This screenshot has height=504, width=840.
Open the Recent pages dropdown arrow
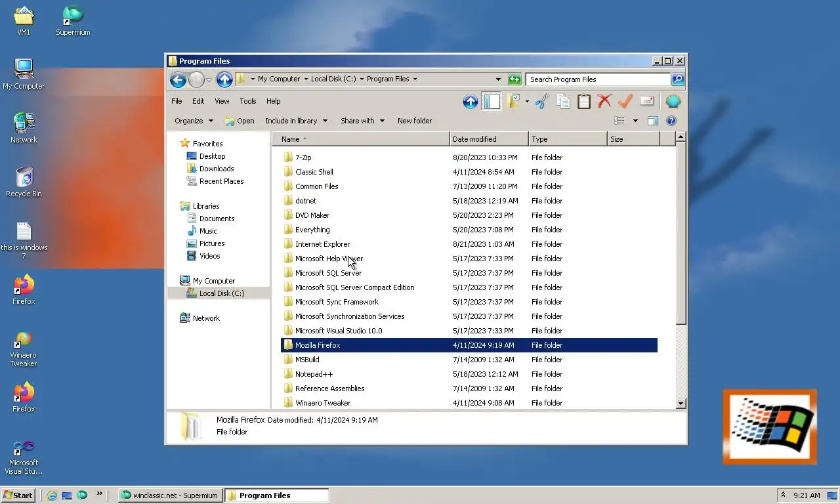click(x=209, y=80)
